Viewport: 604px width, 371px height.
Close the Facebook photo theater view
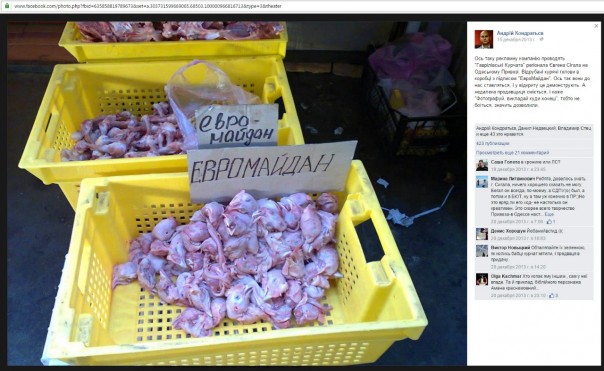pos(596,26)
